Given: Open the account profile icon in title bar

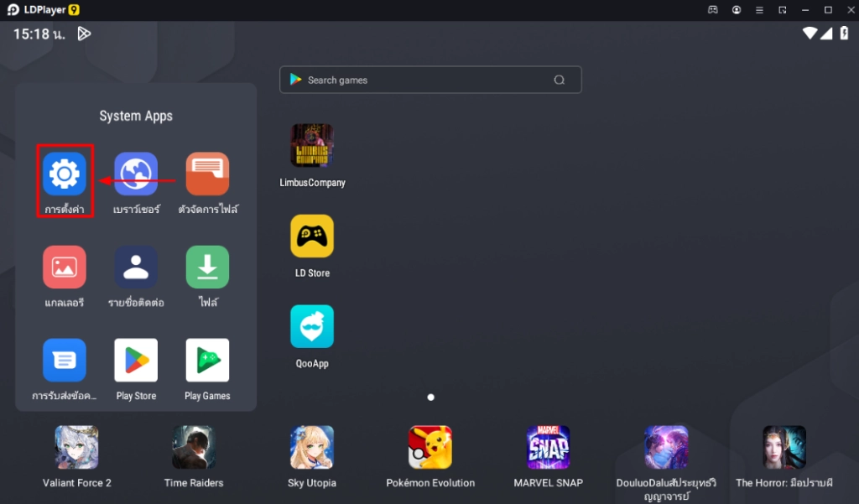Looking at the screenshot, I should coord(737,10).
